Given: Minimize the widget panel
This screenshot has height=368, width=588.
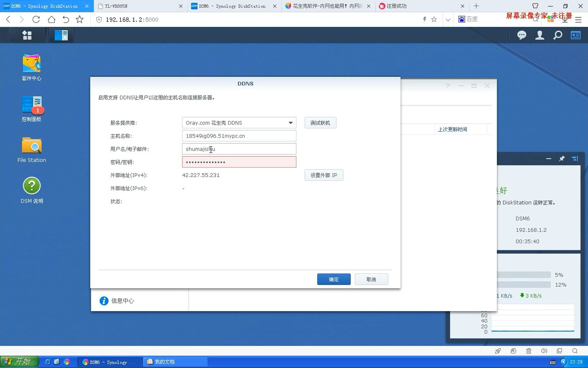Looking at the screenshot, I should coord(549,159).
